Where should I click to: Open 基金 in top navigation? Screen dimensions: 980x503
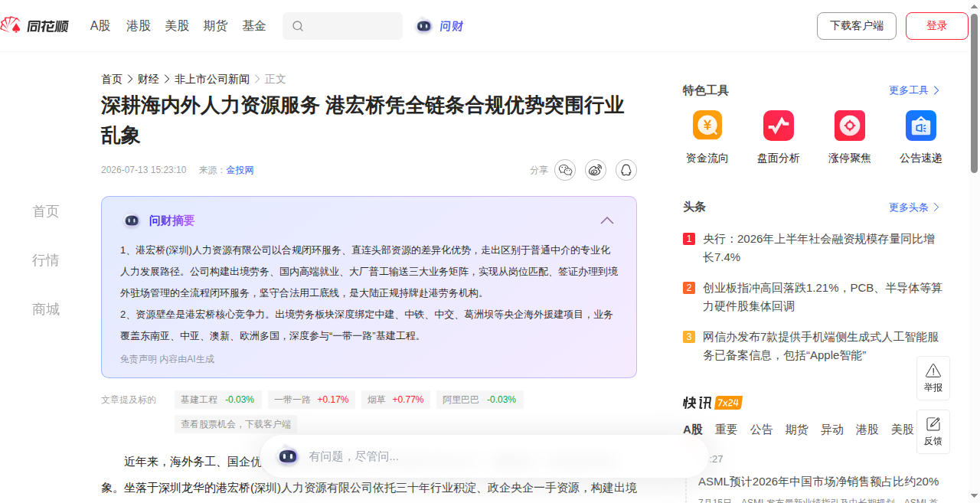click(254, 26)
